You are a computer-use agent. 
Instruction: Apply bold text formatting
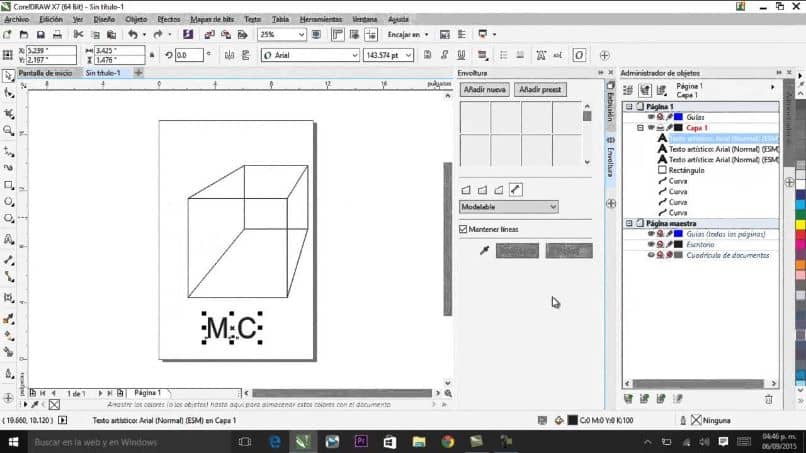tap(427, 55)
